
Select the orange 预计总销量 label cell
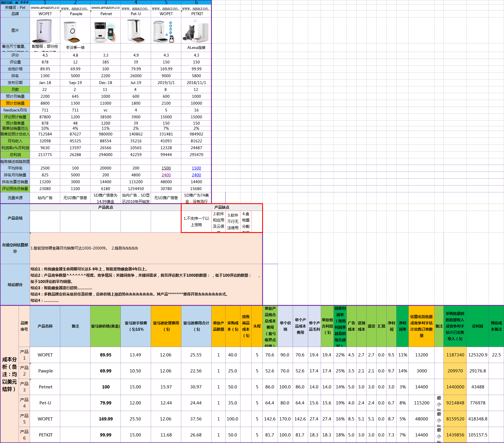15,103
